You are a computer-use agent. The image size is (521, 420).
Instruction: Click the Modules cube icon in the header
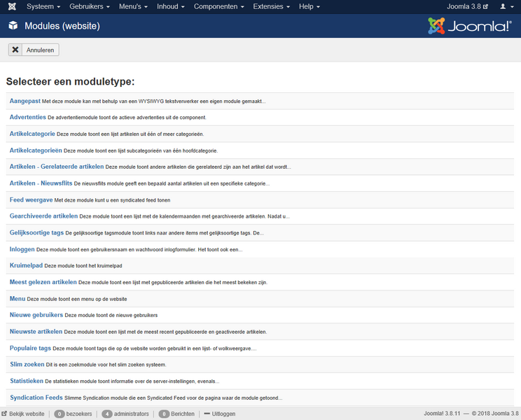[13, 26]
